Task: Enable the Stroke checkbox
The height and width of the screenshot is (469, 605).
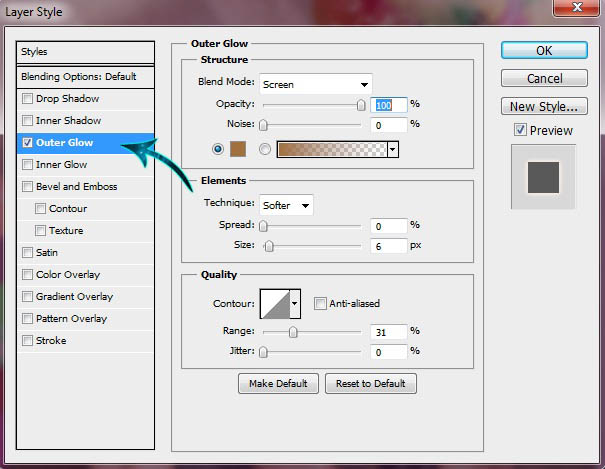Action: pyautogui.click(x=27, y=341)
